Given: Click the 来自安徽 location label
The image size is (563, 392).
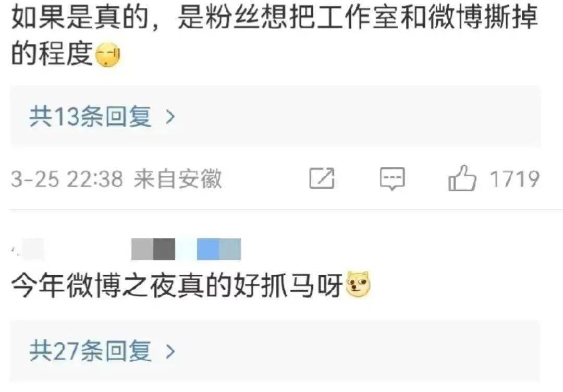Looking at the screenshot, I should [x=178, y=179].
